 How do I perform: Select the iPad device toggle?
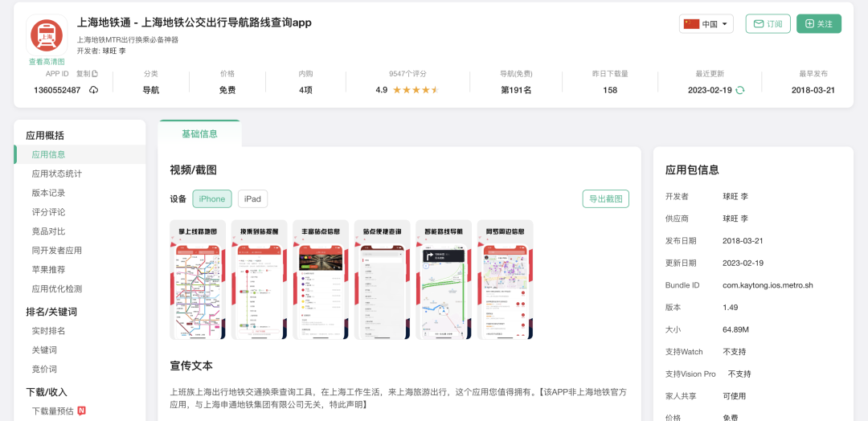[x=252, y=199]
